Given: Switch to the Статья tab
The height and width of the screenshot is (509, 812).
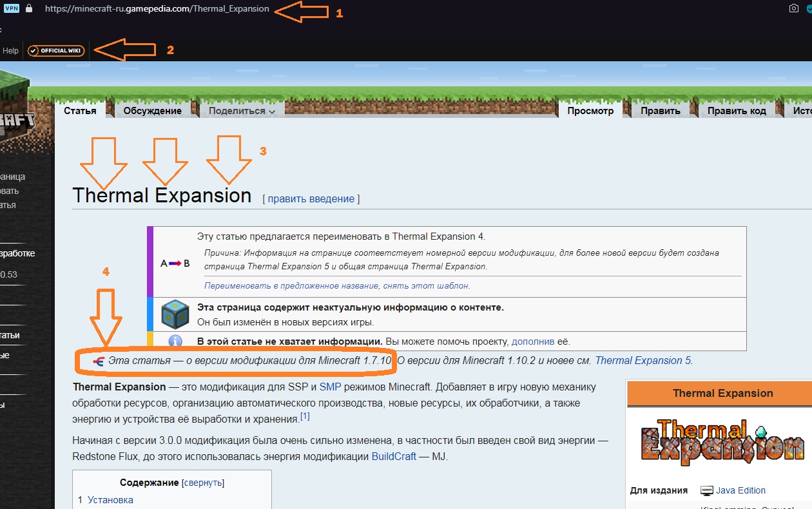Looking at the screenshot, I should click(x=80, y=111).
